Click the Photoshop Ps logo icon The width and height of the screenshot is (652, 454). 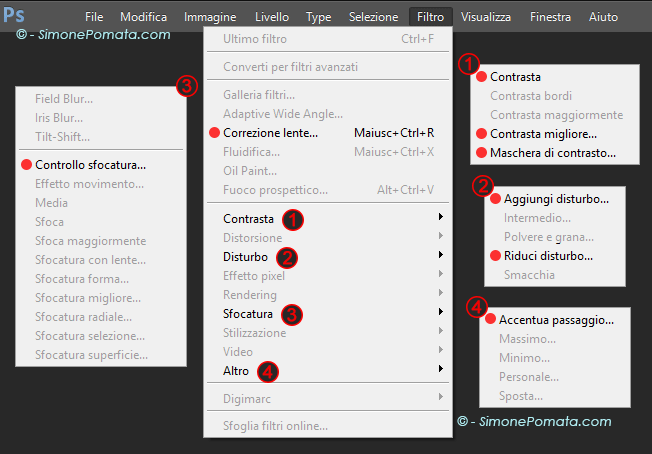pyautogui.click(x=14, y=15)
